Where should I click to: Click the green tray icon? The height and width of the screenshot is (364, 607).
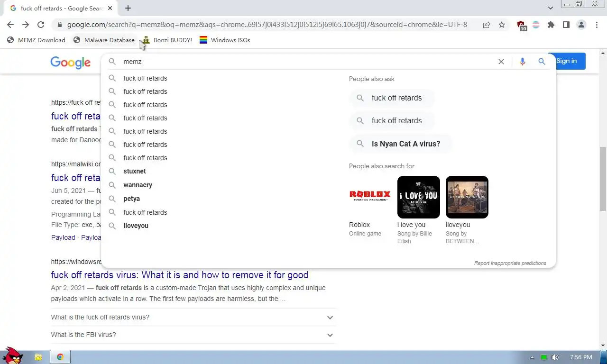coord(544,357)
